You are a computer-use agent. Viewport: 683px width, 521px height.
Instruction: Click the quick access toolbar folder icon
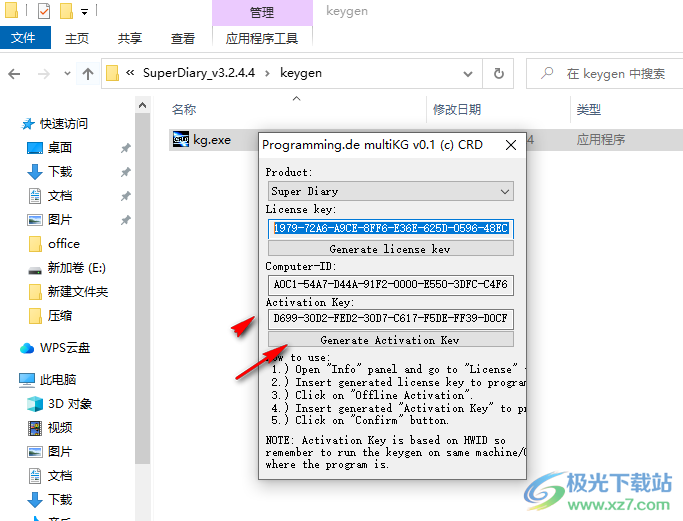pos(11,10)
